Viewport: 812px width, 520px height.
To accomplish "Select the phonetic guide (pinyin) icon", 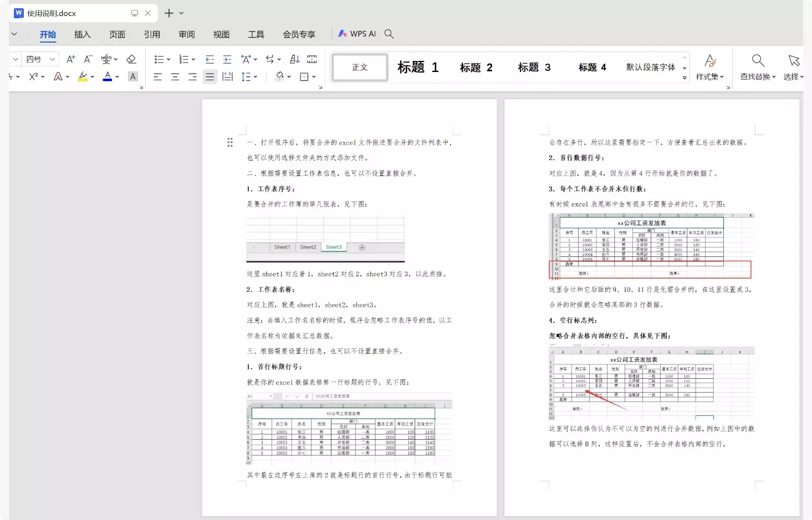I will [x=107, y=59].
